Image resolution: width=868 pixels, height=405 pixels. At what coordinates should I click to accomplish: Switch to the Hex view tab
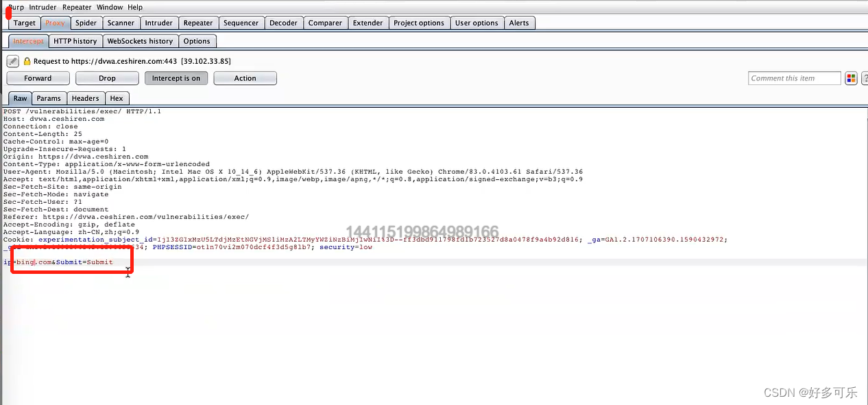coord(117,98)
